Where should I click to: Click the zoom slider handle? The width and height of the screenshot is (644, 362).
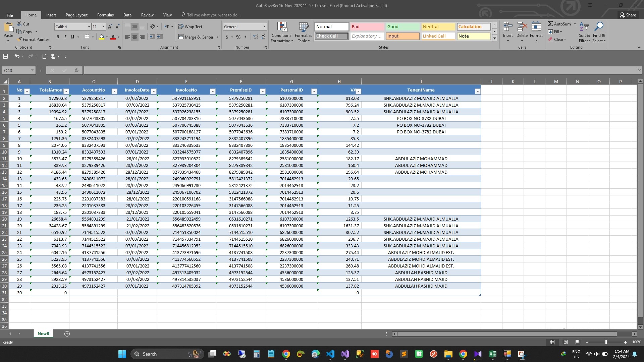(x=606, y=342)
